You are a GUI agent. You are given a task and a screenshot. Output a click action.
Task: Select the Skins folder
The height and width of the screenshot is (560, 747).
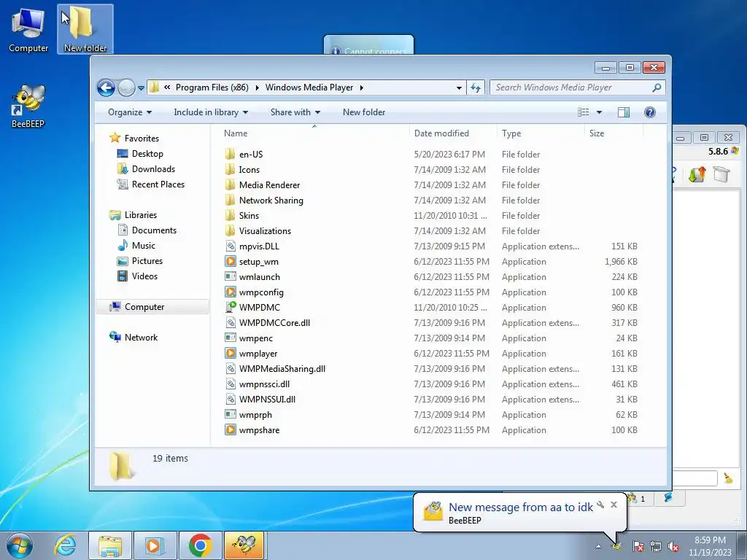[249, 216]
